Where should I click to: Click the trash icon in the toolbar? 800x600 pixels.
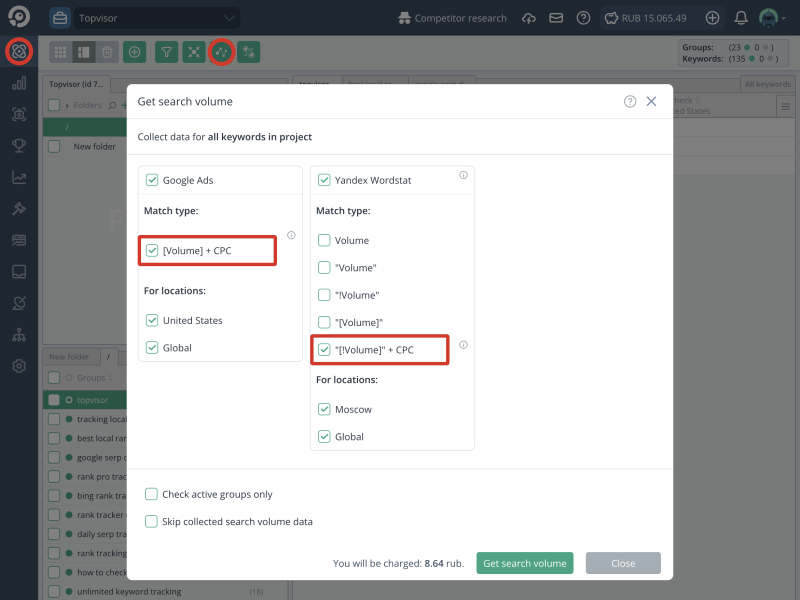107,52
